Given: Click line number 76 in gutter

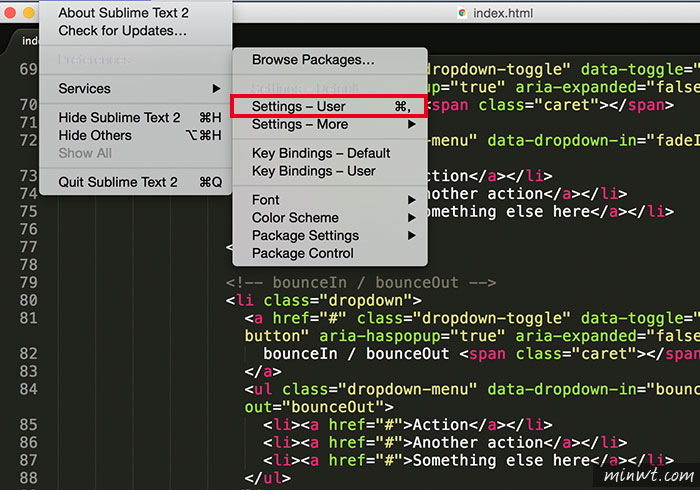Looking at the screenshot, I should (x=28, y=229).
